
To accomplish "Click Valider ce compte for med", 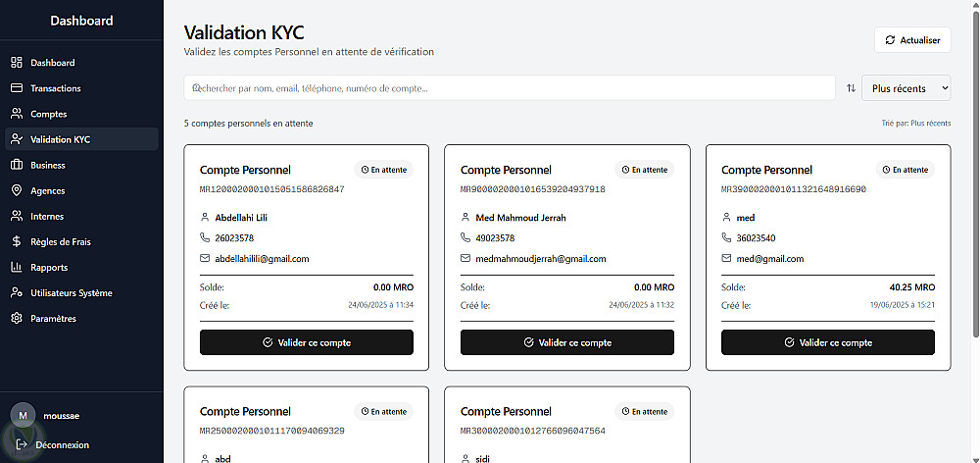I will (827, 342).
